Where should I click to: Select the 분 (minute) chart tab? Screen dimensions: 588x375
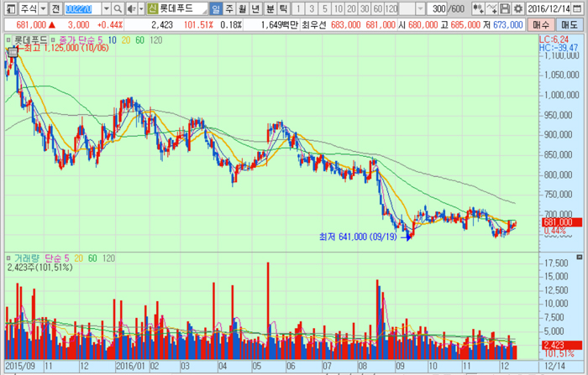[270, 8]
